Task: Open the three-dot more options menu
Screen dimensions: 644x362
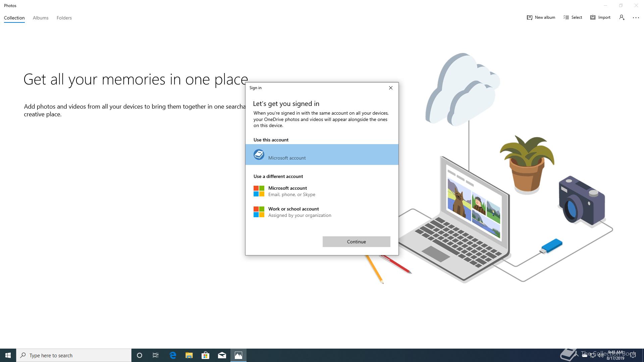Action: pyautogui.click(x=636, y=18)
